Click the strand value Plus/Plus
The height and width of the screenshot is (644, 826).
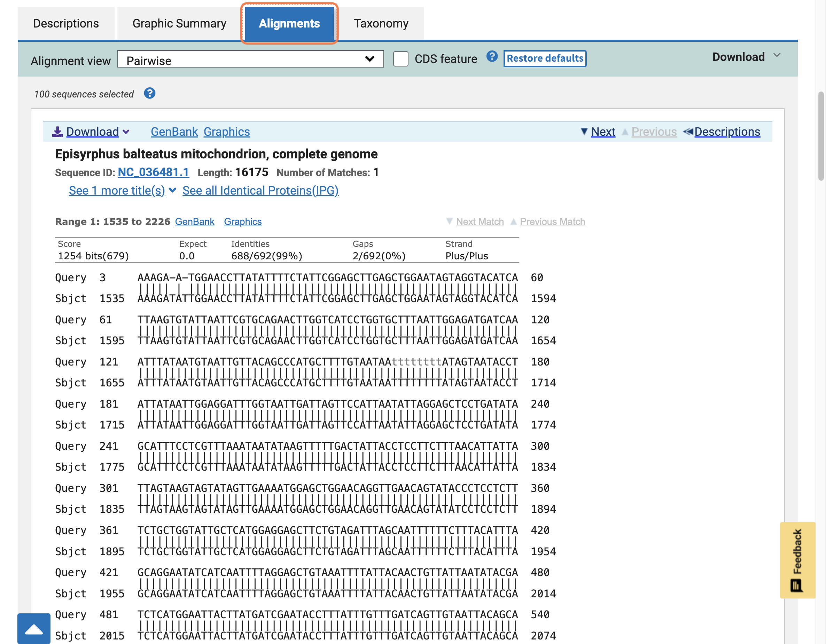[467, 256]
